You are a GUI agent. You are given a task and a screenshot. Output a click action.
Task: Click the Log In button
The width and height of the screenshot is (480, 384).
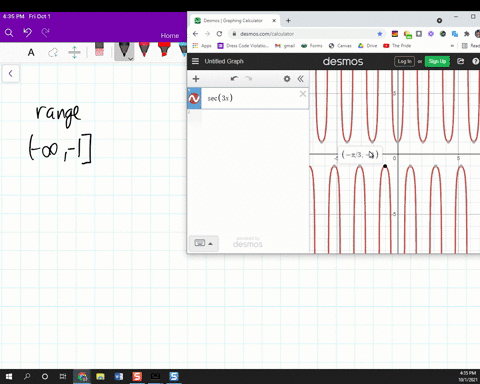pyautogui.click(x=404, y=61)
